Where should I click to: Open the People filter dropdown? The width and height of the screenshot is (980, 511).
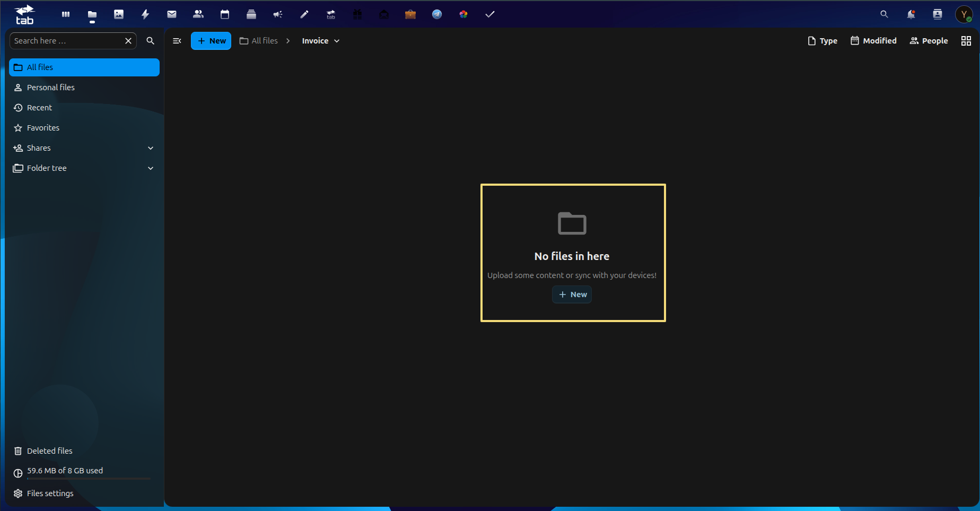(929, 41)
